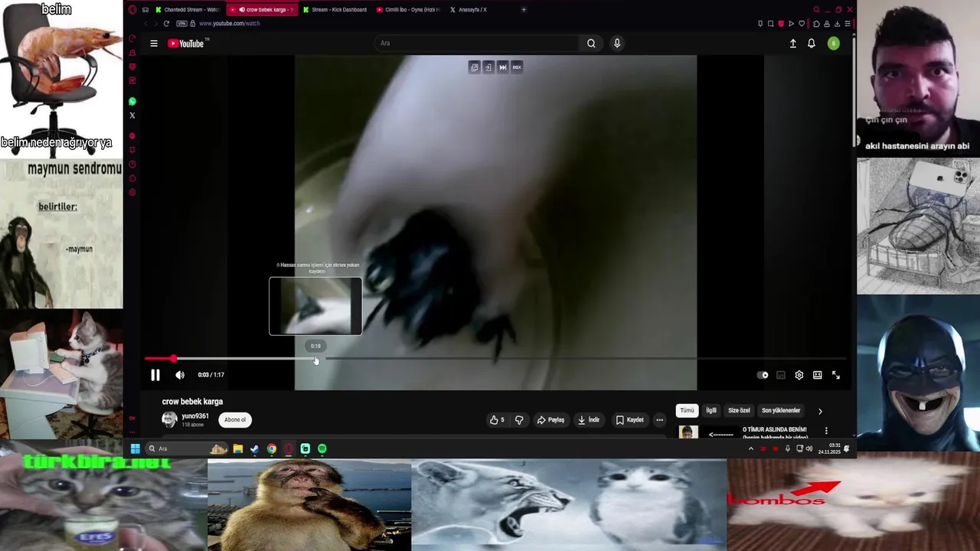Subscribe with the Abone ol button

point(235,419)
